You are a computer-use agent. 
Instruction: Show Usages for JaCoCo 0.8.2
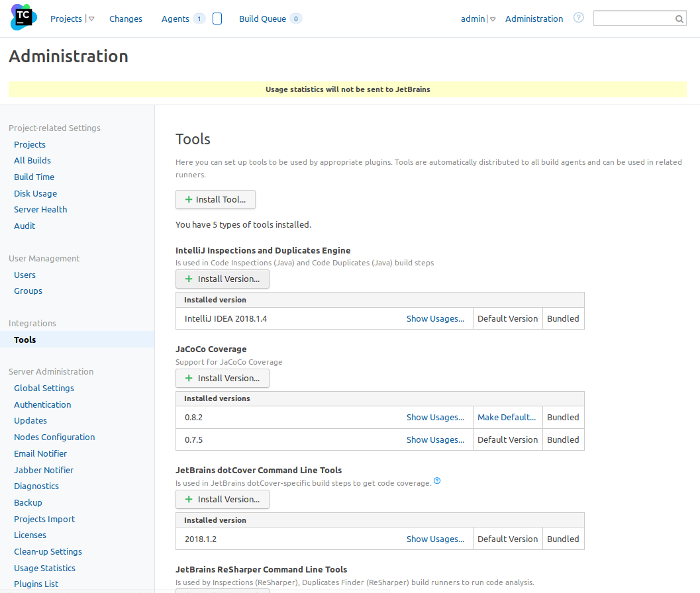[435, 417]
